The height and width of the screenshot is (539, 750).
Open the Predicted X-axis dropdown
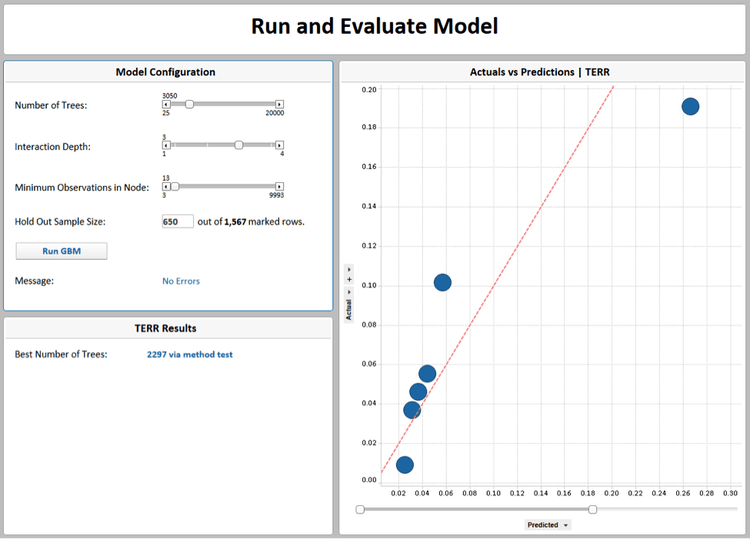[548, 525]
